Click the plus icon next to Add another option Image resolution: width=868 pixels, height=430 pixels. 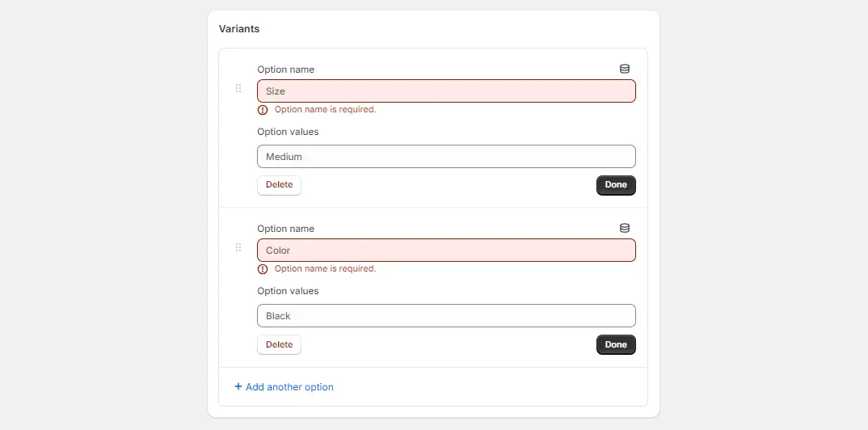[x=238, y=386]
